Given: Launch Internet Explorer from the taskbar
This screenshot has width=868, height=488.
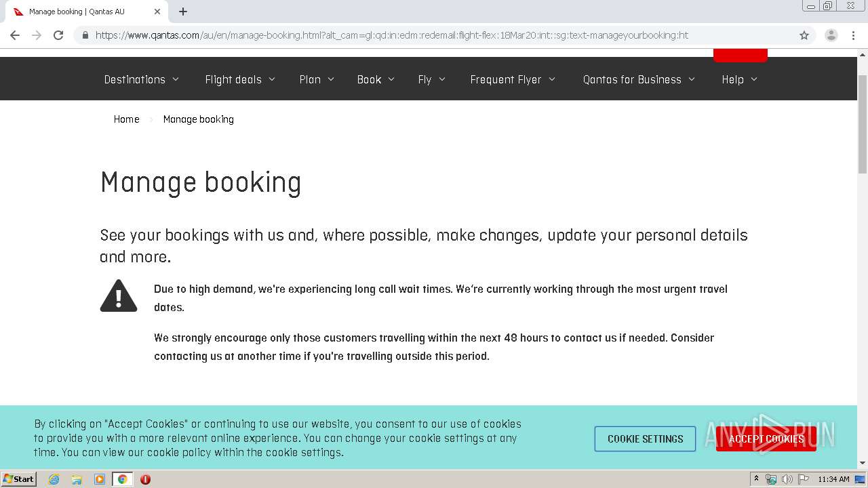Looking at the screenshot, I should [x=54, y=479].
